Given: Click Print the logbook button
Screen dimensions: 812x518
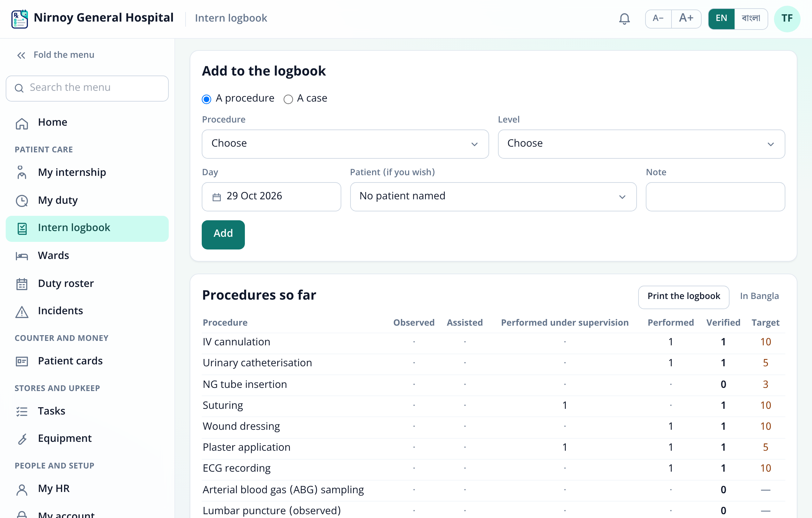Looking at the screenshot, I should 683,297.
